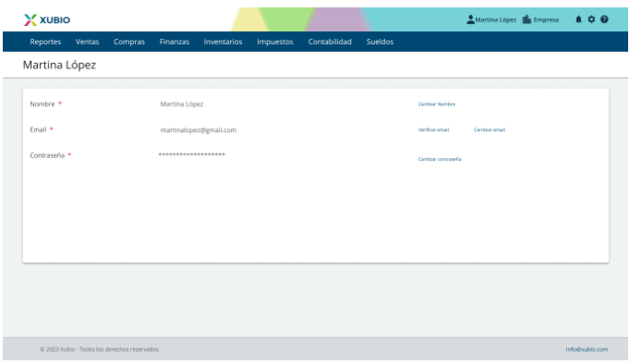Click the Contraseña field label
The height and width of the screenshot is (364, 630).
47,155
